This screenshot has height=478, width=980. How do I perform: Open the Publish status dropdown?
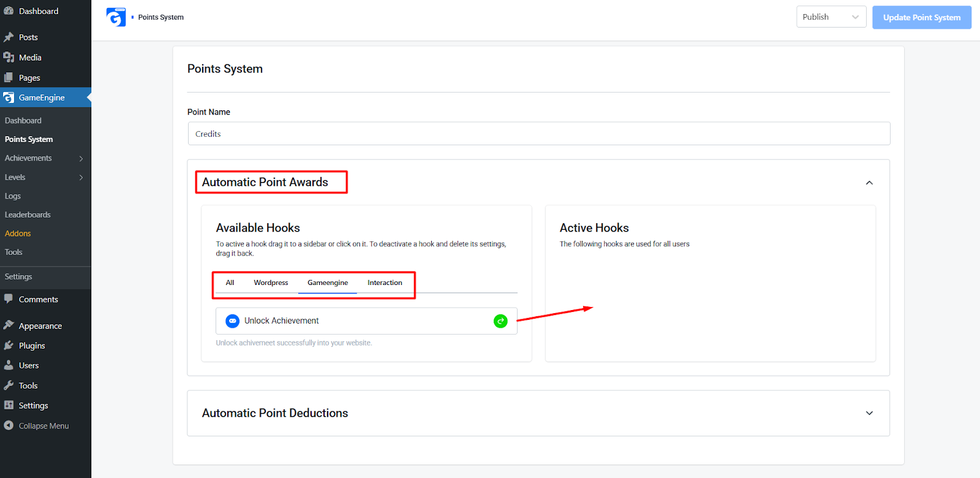click(x=831, y=17)
